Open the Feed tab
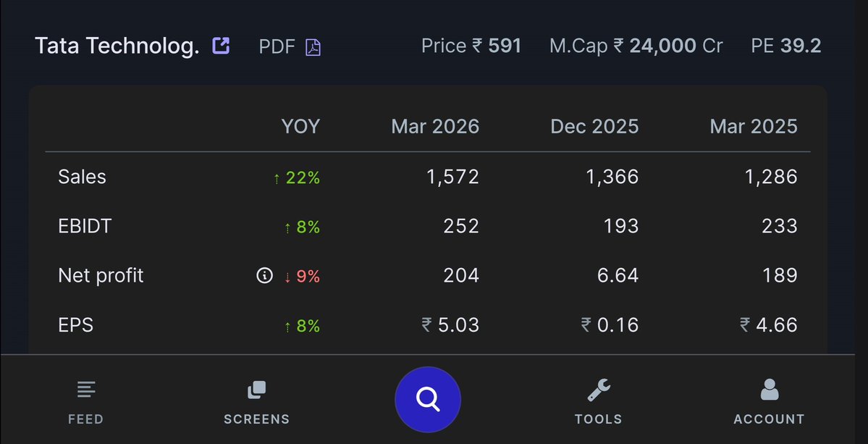The image size is (868, 444). pyautogui.click(x=86, y=403)
